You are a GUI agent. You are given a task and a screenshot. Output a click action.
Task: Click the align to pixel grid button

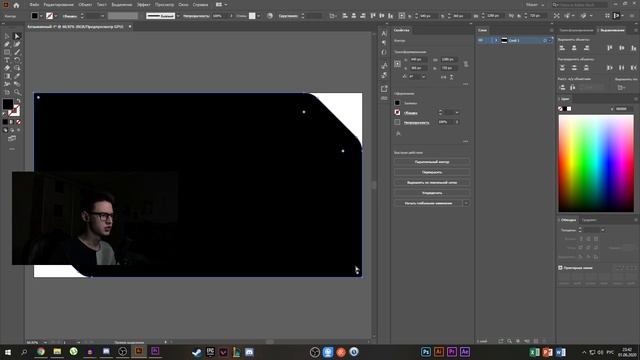point(432,182)
